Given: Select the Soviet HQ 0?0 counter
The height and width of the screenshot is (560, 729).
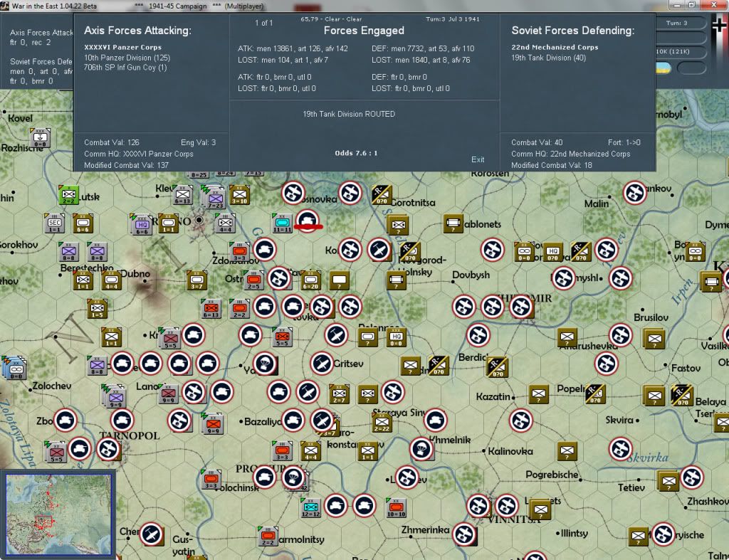Looking at the screenshot, I should pyautogui.click(x=552, y=251).
